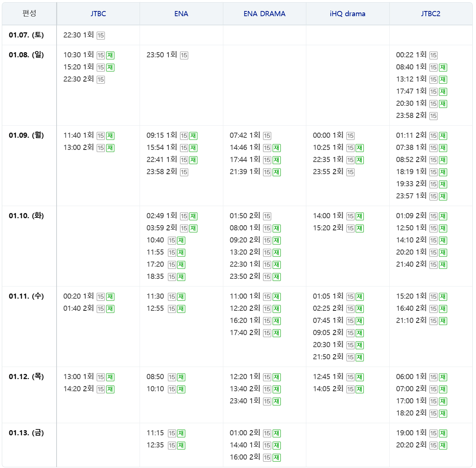This screenshot has width=476, height=468.
Task: Click the ENA entry 03:59 2회
Action: [162, 228]
